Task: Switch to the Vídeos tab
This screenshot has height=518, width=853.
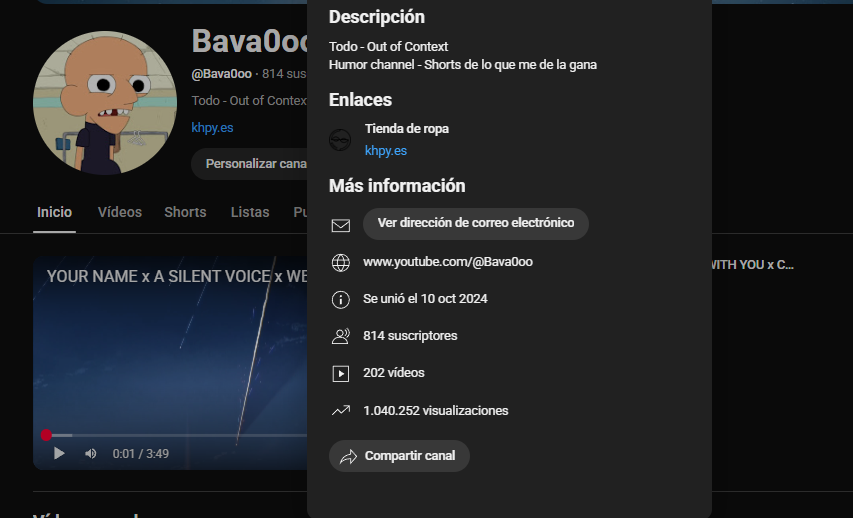Action: click(120, 212)
